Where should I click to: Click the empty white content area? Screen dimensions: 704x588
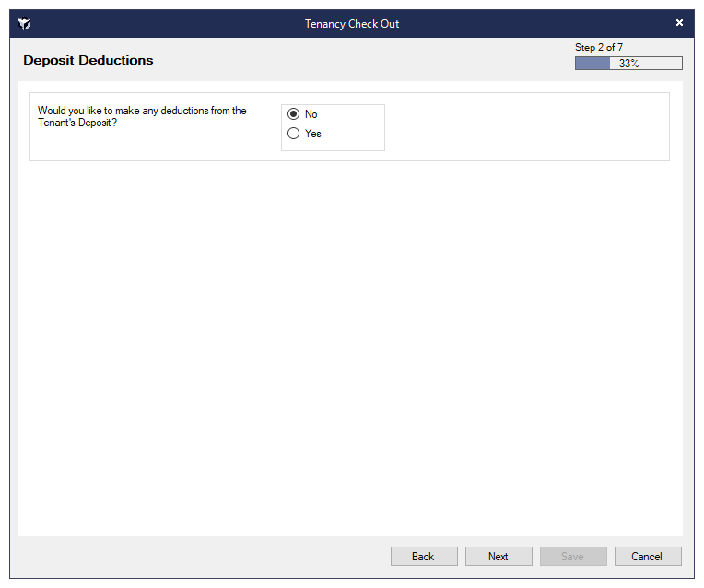(350, 350)
